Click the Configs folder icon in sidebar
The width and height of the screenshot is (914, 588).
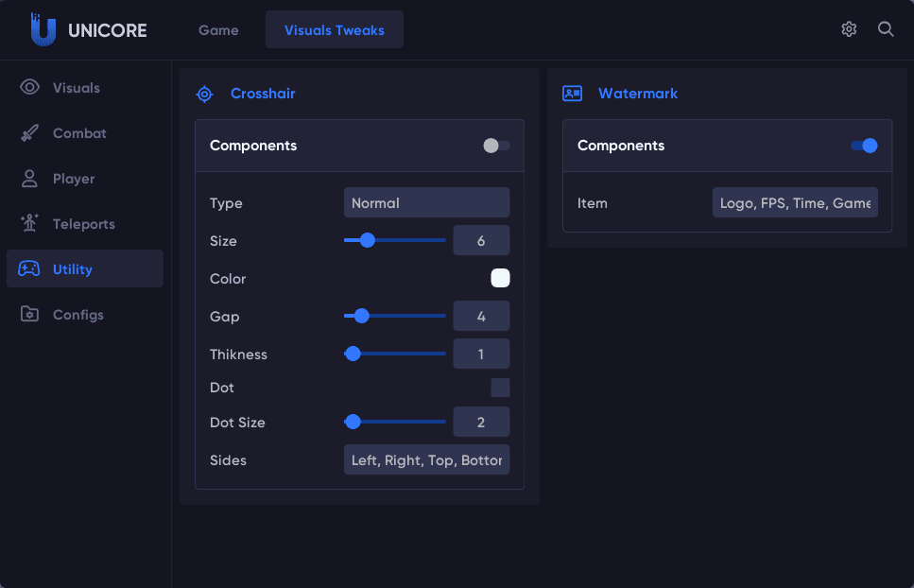click(30, 315)
